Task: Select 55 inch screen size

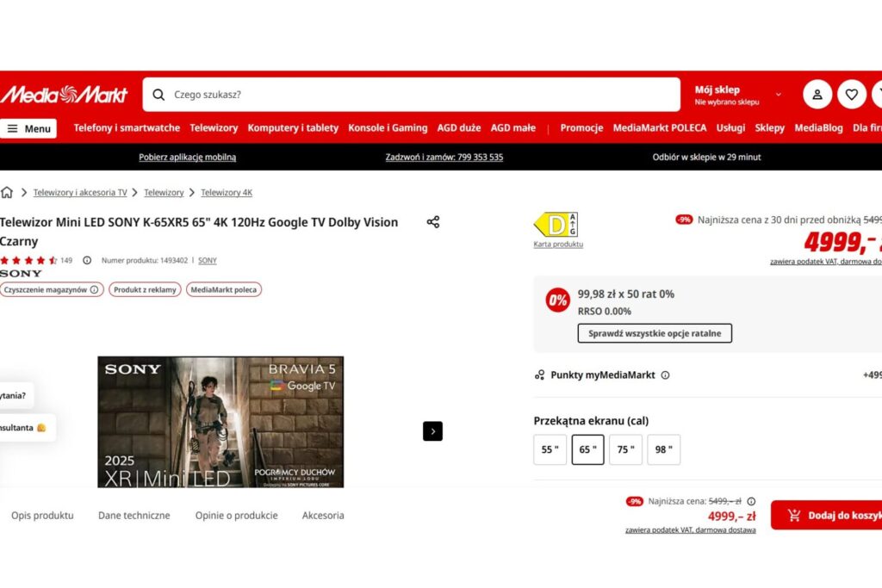Action: click(x=550, y=449)
